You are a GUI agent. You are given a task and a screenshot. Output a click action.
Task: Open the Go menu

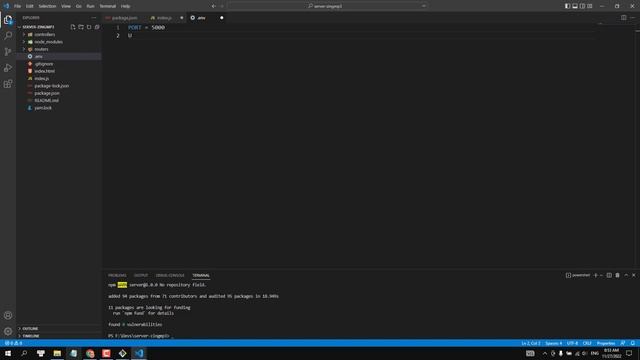point(78,6)
